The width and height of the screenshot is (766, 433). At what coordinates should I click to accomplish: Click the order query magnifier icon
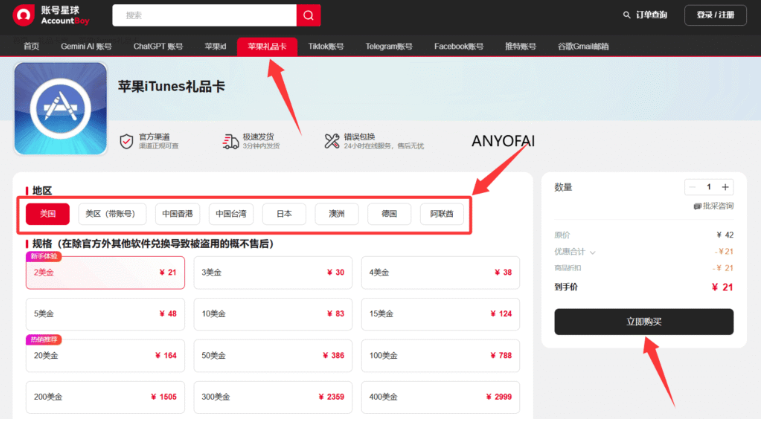click(x=626, y=15)
